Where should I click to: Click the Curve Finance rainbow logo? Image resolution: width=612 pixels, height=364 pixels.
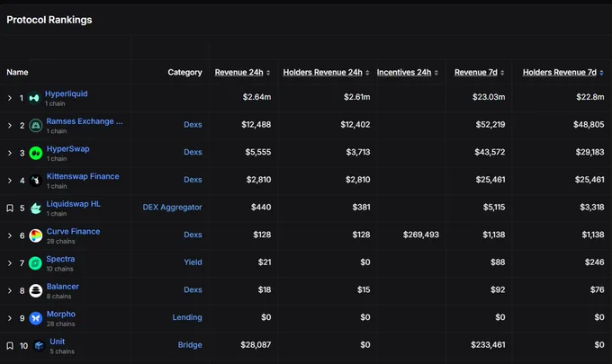pyautogui.click(x=35, y=235)
